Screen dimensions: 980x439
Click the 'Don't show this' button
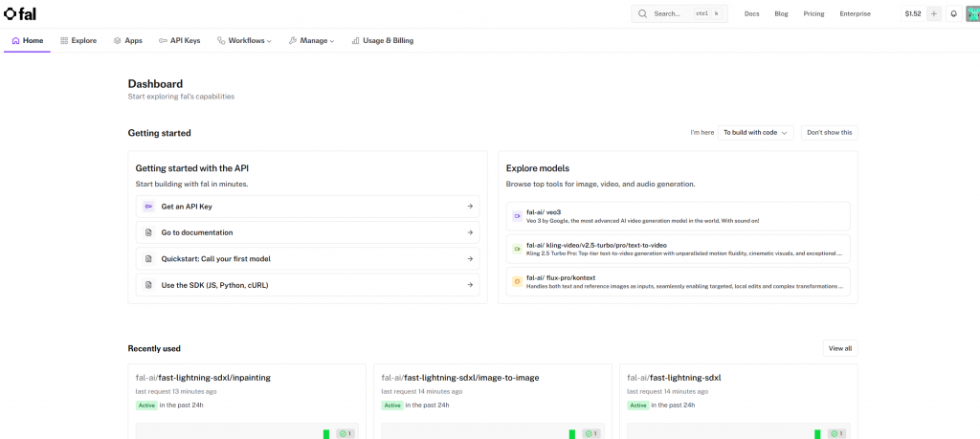click(829, 133)
